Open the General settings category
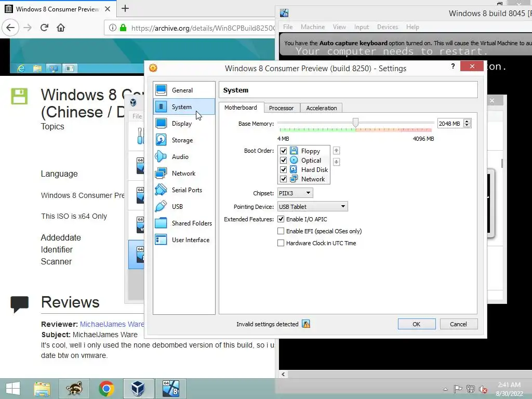 click(183, 90)
